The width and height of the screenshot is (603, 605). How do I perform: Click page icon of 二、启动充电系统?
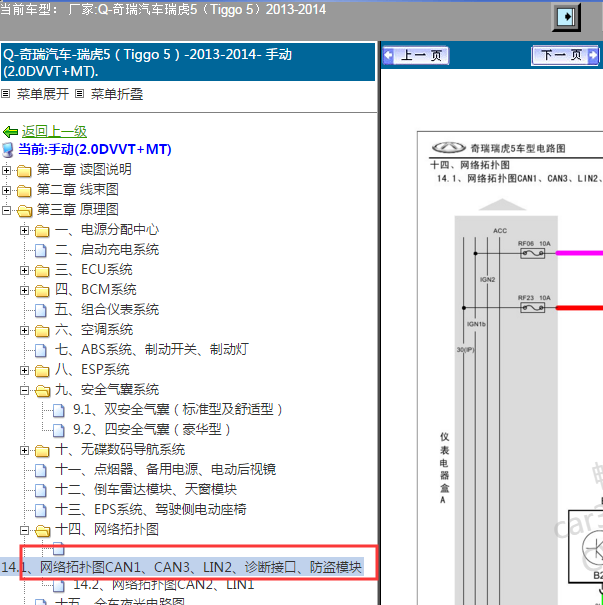tap(41, 250)
